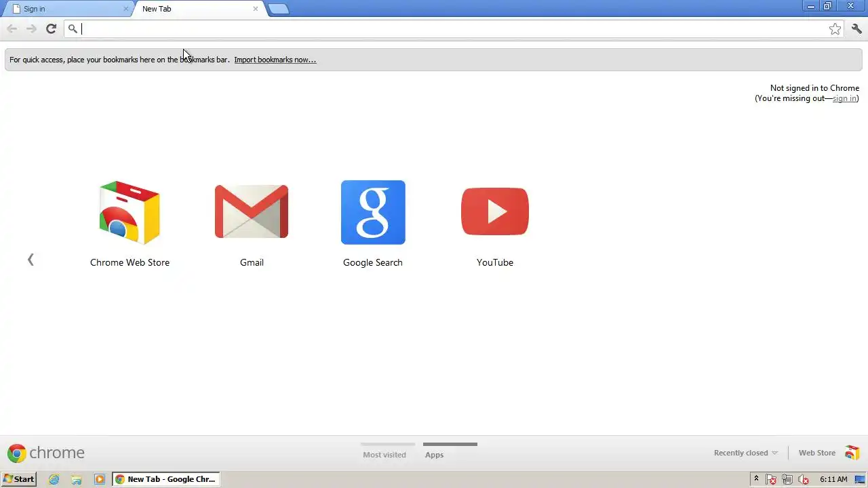868x488 pixels.
Task: Open the Google Search app
Action: click(x=373, y=224)
